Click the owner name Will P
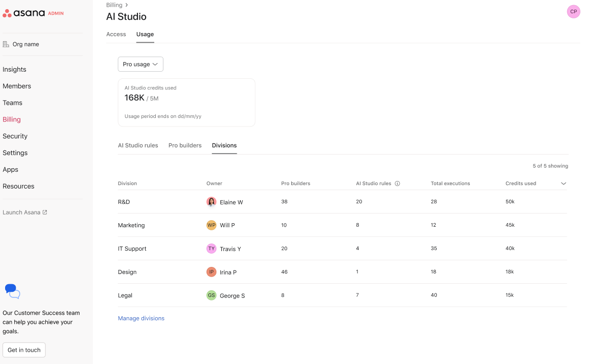Screen dimensions: 589x364 (x=227, y=225)
